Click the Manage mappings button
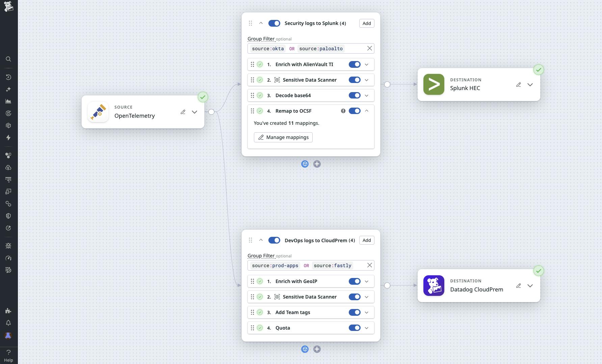This screenshot has height=364, width=602. (x=283, y=137)
